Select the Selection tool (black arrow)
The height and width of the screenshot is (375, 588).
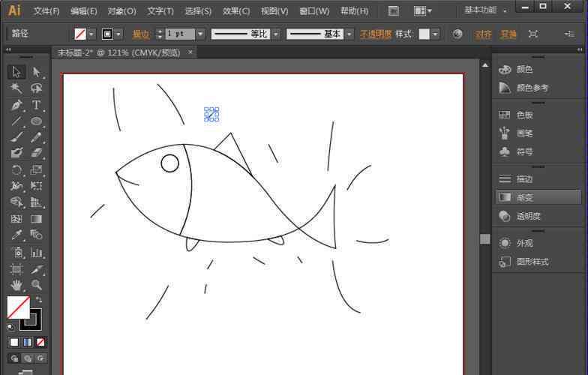pyautogui.click(x=16, y=72)
